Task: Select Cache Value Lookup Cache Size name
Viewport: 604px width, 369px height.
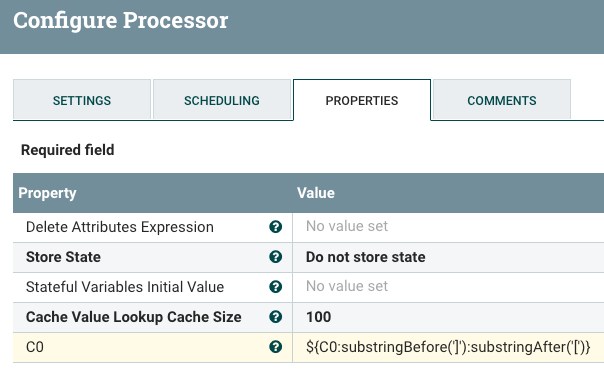Action: click(x=133, y=317)
